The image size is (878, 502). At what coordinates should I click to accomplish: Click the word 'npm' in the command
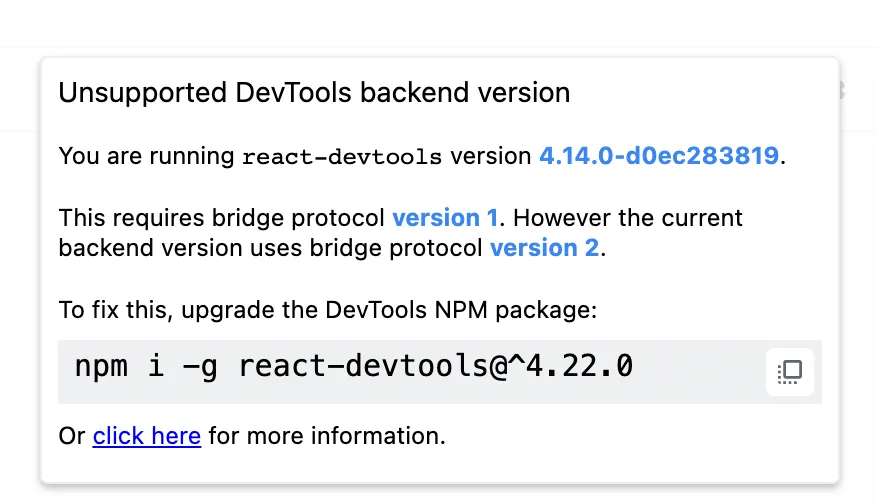(101, 367)
